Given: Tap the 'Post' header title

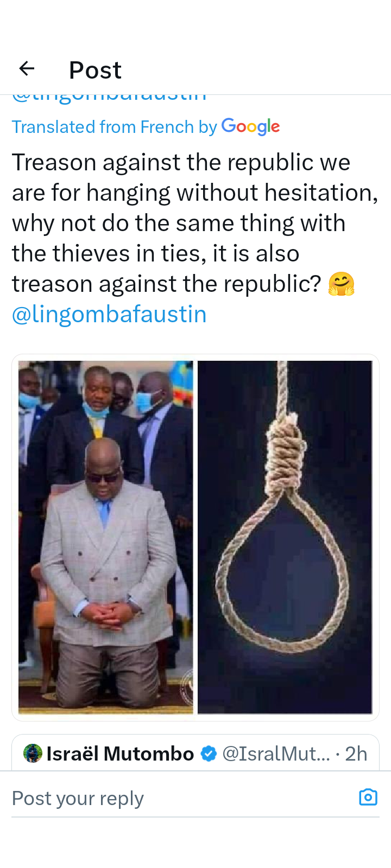Looking at the screenshot, I should click(95, 70).
